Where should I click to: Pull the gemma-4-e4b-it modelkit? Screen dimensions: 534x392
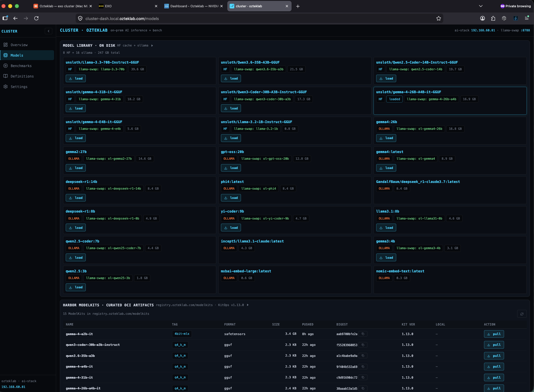494,367
